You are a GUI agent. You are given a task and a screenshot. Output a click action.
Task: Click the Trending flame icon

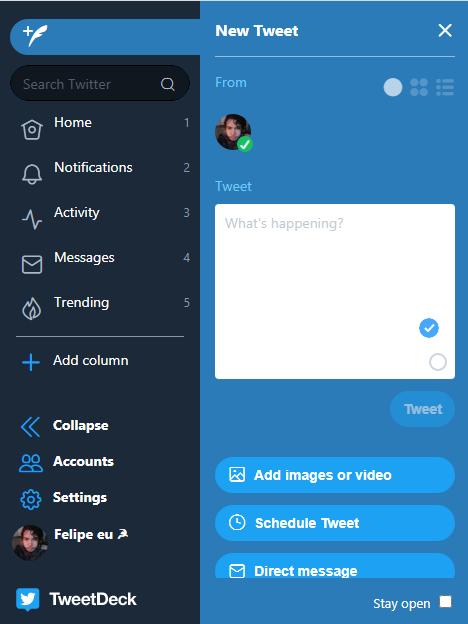pyautogui.click(x=32, y=309)
